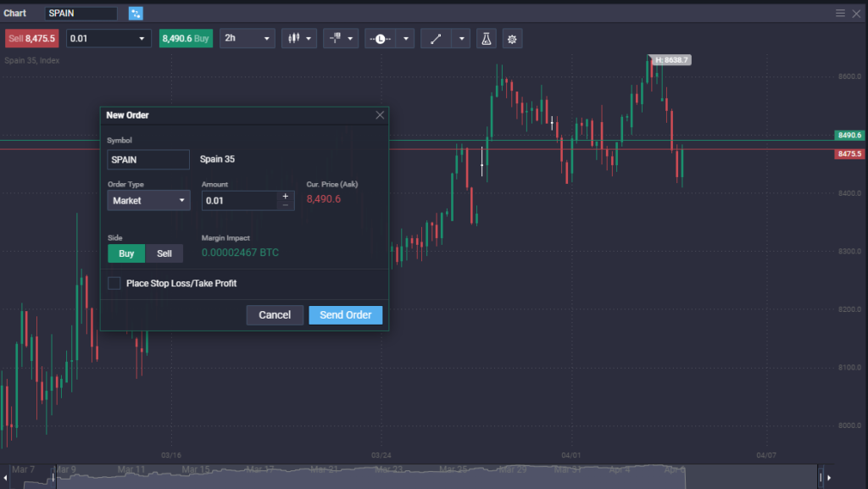868x489 pixels.
Task: Open the Order Type dropdown
Action: pyautogui.click(x=148, y=200)
